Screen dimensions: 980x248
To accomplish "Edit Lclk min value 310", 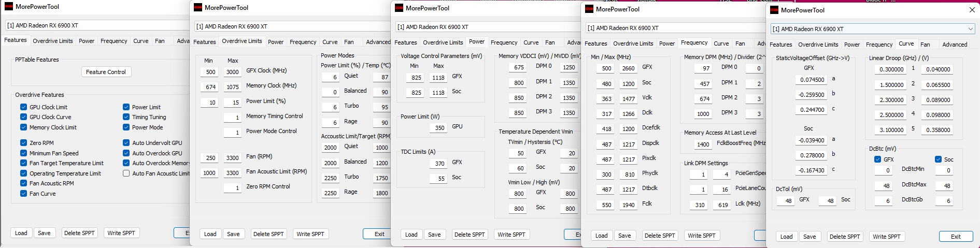I will click(700, 205).
